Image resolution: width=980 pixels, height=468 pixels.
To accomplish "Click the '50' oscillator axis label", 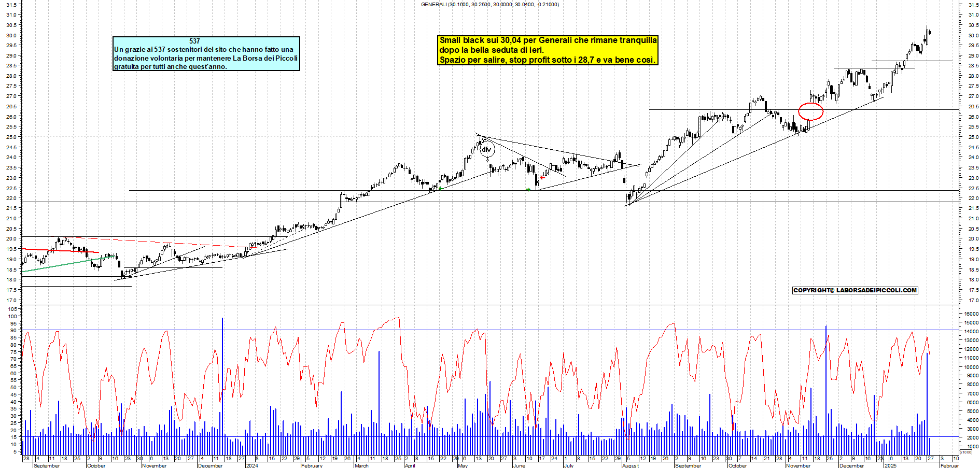I will [x=15, y=387].
